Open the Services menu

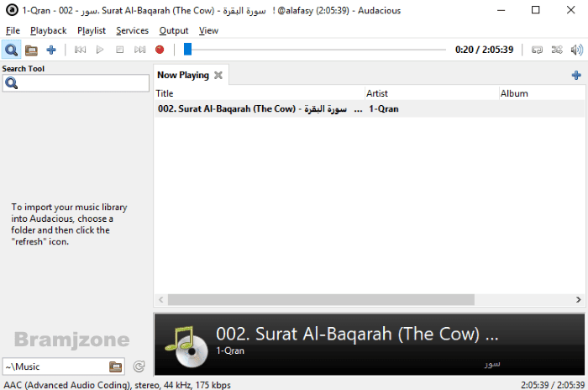pos(132,30)
